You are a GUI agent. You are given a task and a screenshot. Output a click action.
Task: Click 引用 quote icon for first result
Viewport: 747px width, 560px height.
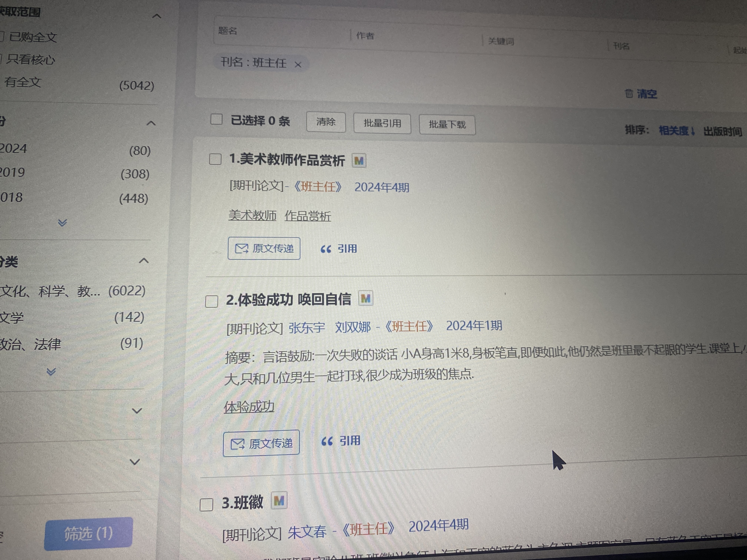point(326,249)
